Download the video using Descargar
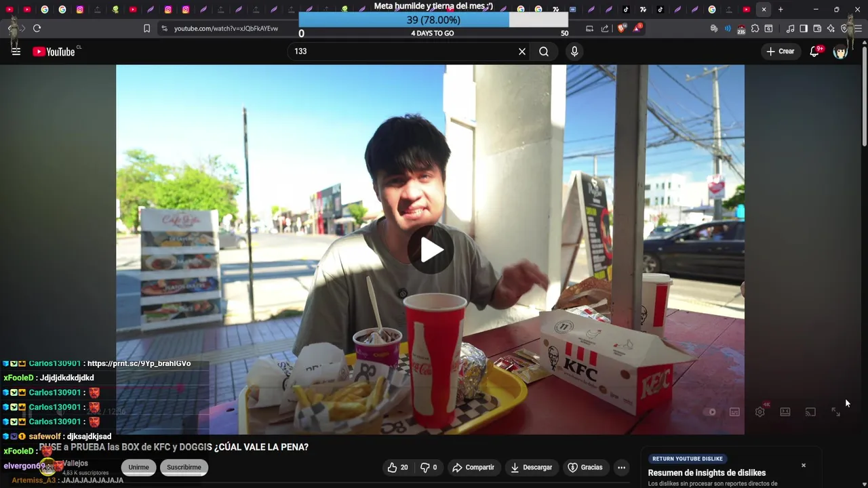Image resolution: width=868 pixels, height=488 pixels. pyautogui.click(x=531, y=468)
